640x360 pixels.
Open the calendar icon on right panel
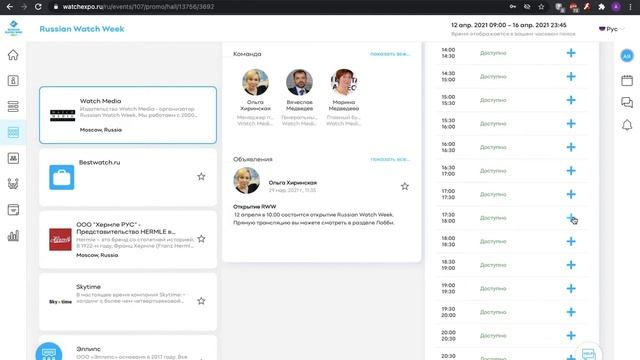click(x=627, y=80)
